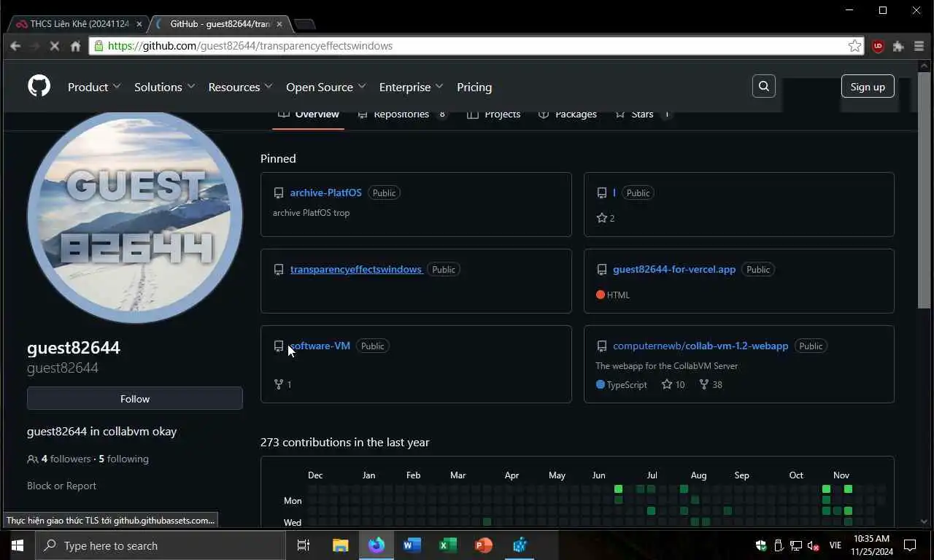The width and height of the screenshot is (934, 560).
Task: Follow guest82644 with the Follow button
Action: pos(135,399)
